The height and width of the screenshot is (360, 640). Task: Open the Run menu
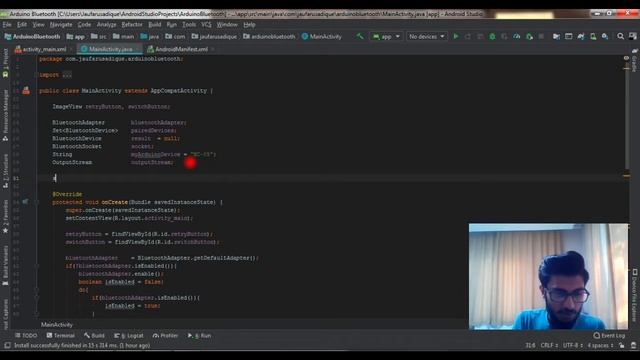[172, 24]
